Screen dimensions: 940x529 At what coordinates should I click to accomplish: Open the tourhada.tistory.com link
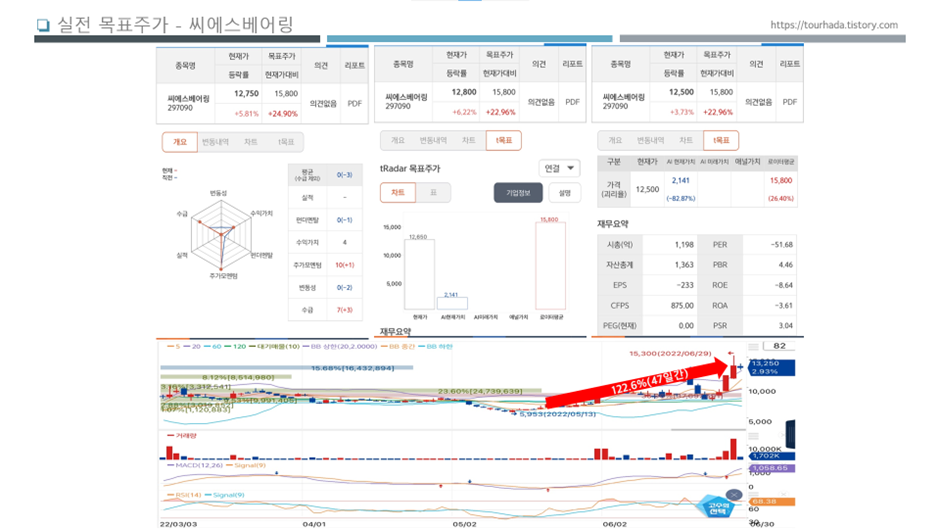coord(834,25)
